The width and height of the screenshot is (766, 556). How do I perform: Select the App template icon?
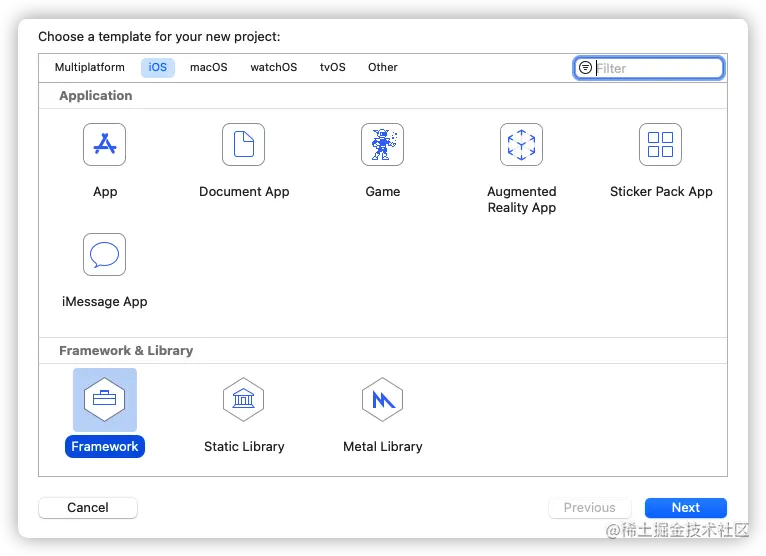(105, 145)
